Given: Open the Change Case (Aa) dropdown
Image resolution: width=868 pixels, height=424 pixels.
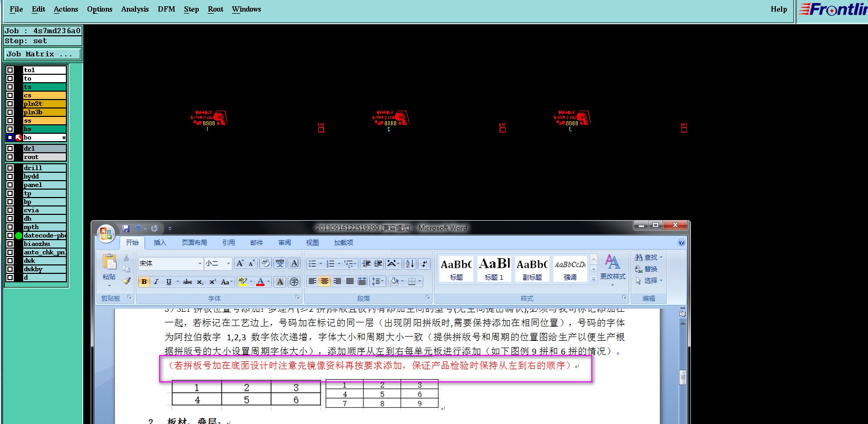Looking at the screenshot, I should (x=227, y=282).
